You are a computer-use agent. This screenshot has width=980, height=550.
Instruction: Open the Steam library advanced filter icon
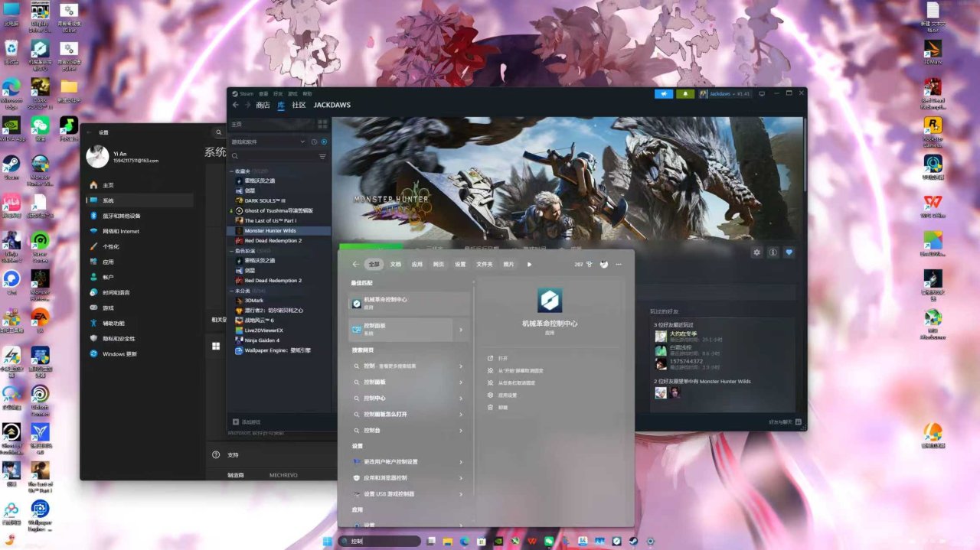[x=322, y=156]
